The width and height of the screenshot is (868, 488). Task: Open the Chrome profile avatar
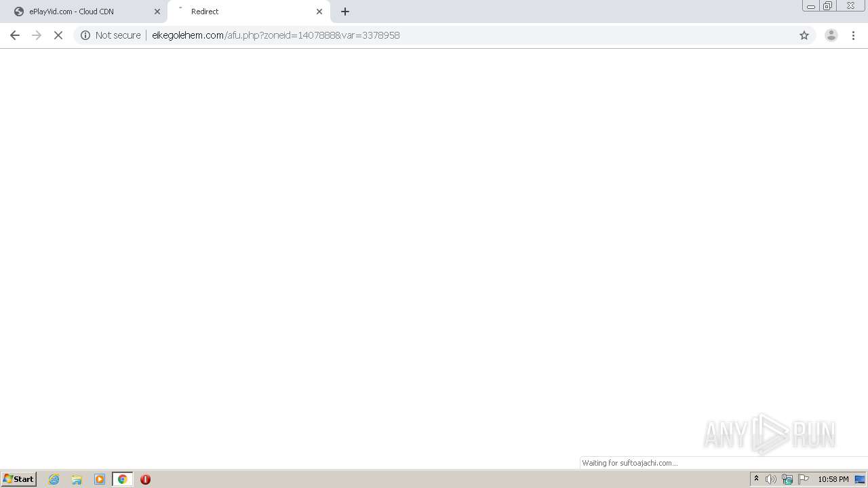(831, 35)
